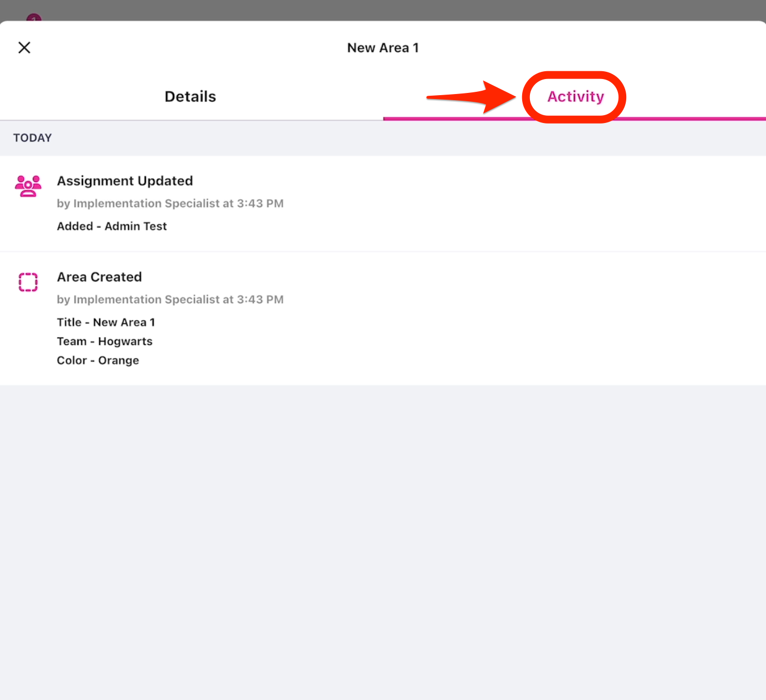Click Assignment Updated author timestamp line
Viewport: 766px width, 700px height.
(170, 204)
